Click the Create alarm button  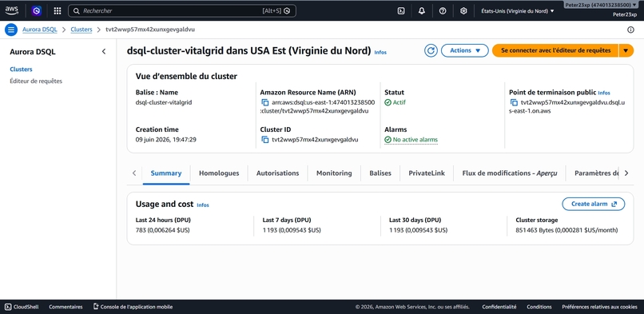(593, 204)
